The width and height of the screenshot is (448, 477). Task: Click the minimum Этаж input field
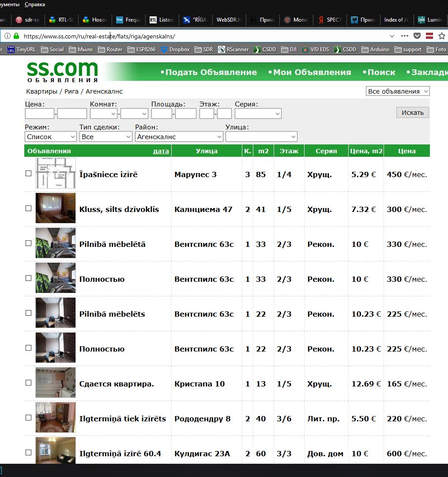207,114
